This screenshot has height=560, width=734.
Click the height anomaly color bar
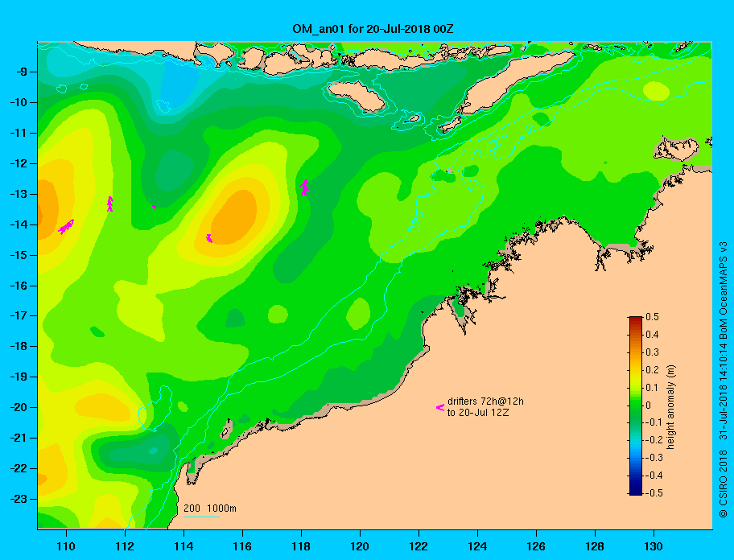point(636,406)
